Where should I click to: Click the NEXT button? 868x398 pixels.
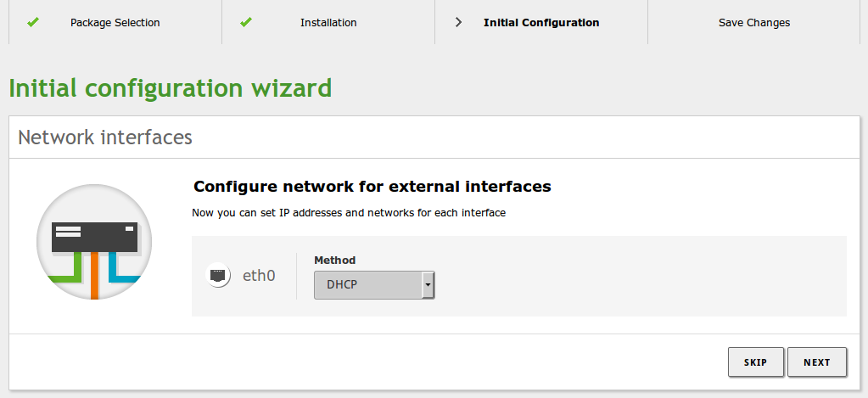coord(817,362)
